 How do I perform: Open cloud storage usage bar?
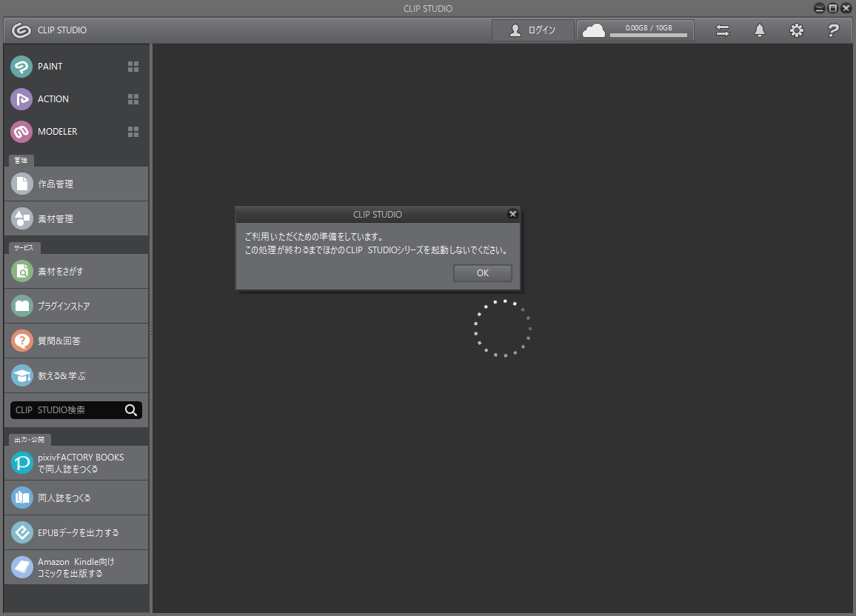tap(635, 30)
